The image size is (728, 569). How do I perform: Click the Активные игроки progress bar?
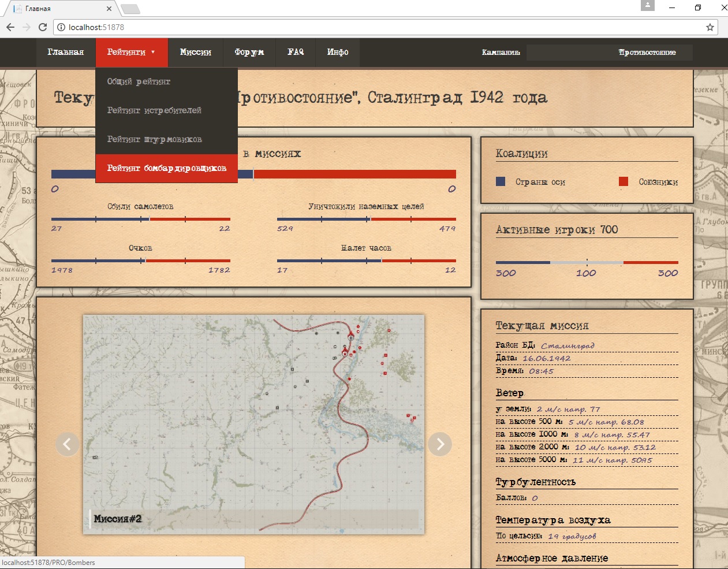pos(587,262)
